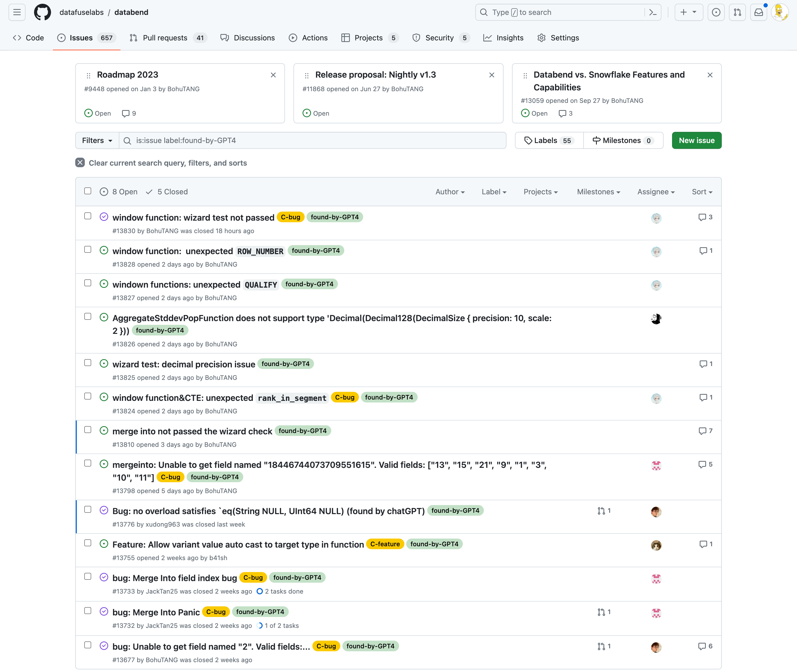The height and width of the screenshot is (672, 797).
Task: Expand the Label filter dropdown
Action: click(494, 192)
